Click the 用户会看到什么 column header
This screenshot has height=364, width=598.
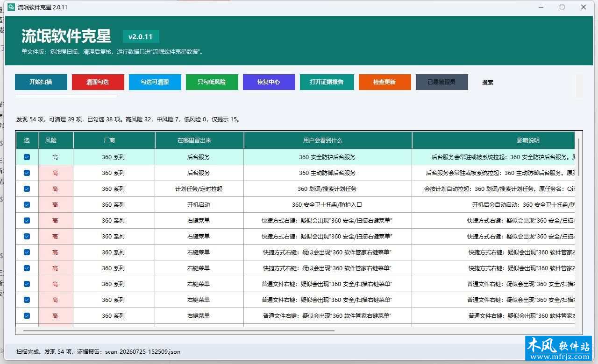tap(328, 140)
